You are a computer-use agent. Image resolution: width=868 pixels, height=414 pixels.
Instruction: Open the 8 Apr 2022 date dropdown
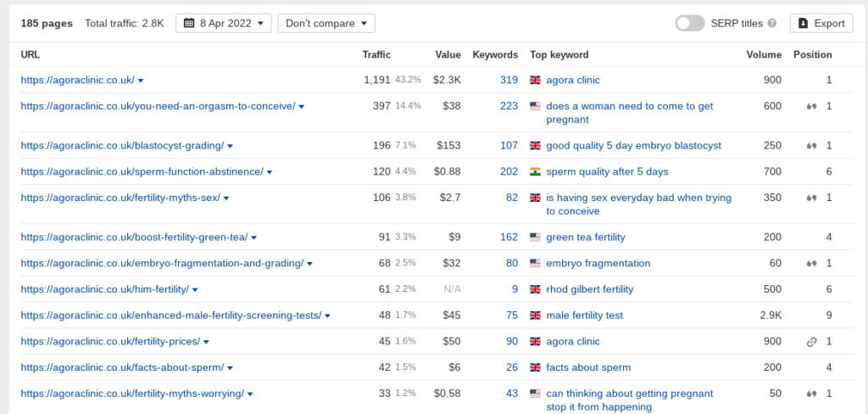pyautogui.click(x=224, y=23)
